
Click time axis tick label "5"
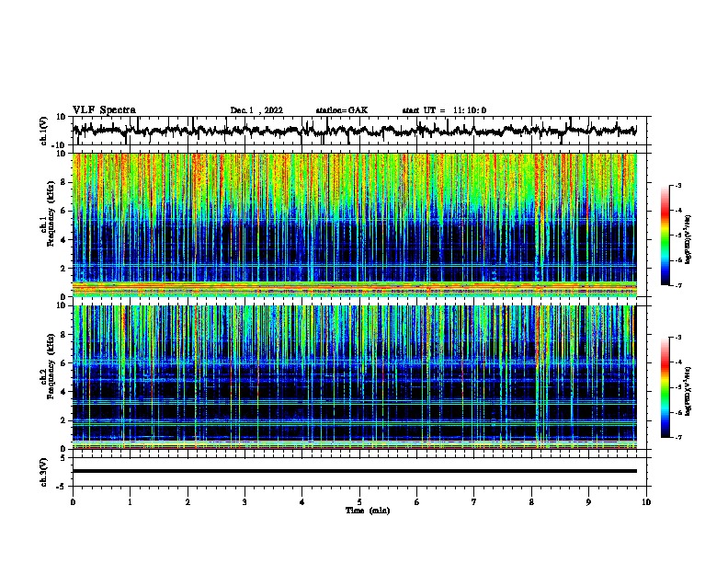coord(359,502)
